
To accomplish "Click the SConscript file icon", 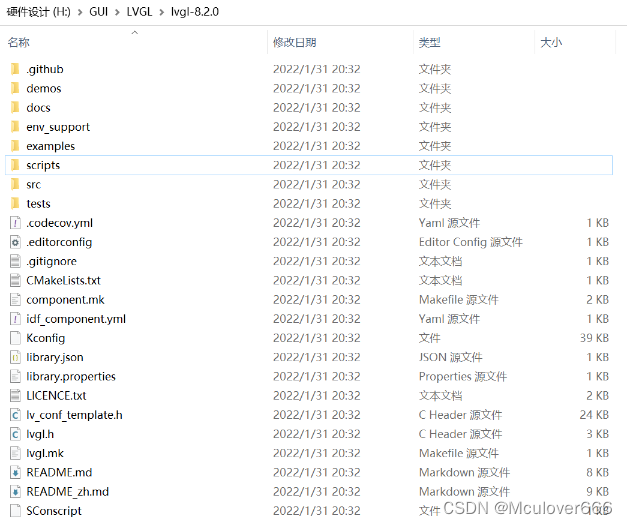I will pyautogui.click(x=15, y=511).
